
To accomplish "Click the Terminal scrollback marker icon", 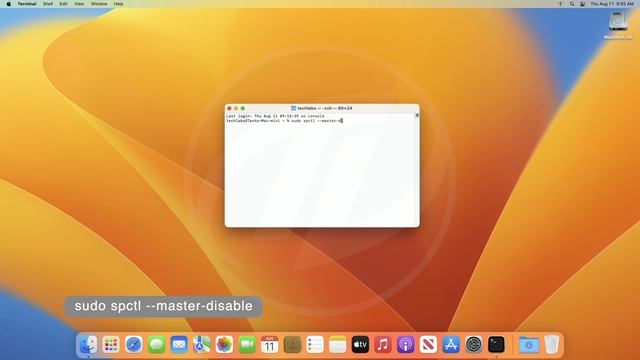I will click(417, 116).
